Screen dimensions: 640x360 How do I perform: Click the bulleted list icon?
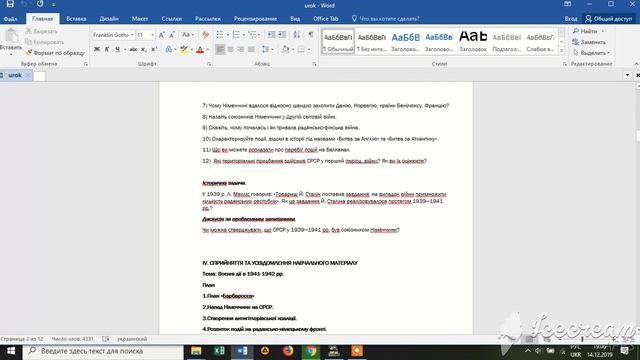tap(220, 35)
